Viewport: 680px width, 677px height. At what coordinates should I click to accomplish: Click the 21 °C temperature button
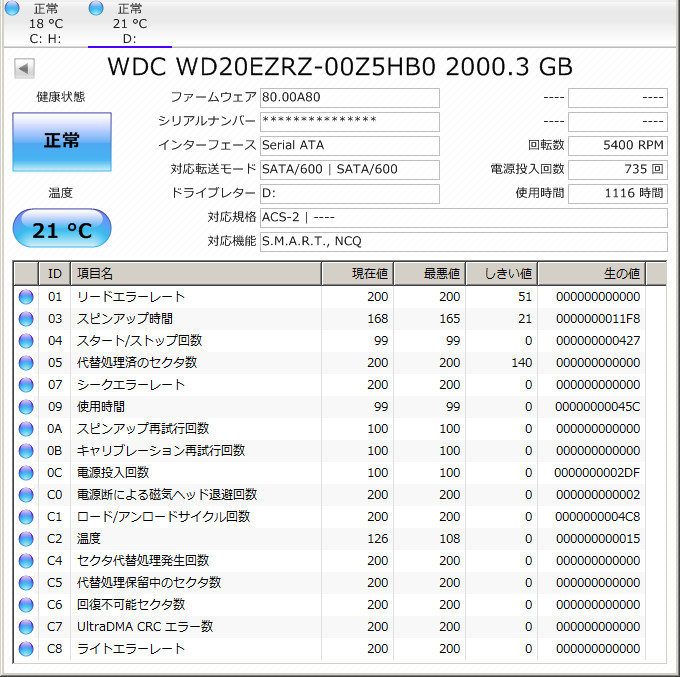(62, 229)
